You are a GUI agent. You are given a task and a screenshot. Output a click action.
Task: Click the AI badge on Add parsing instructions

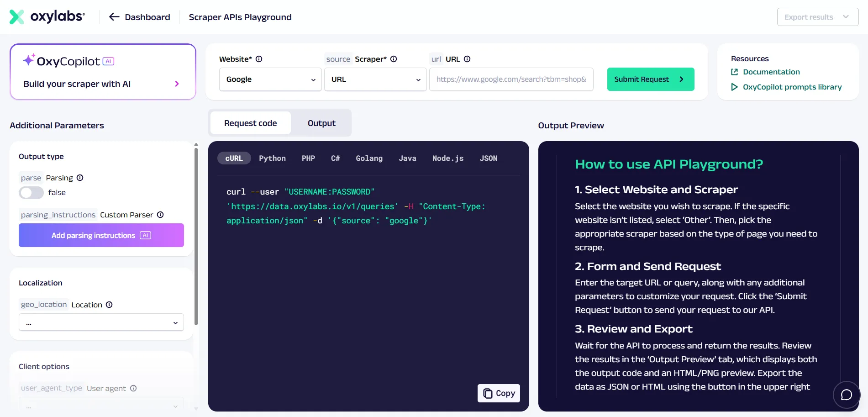click(145, 235)
